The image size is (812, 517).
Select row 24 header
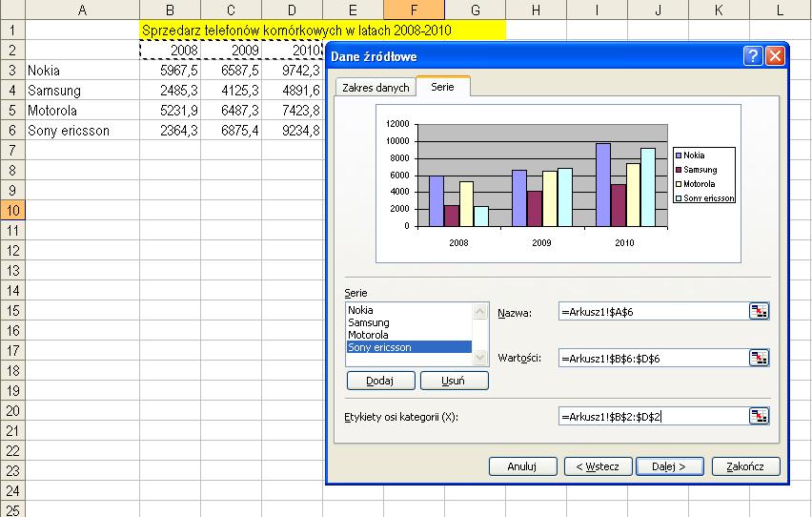coord(12,490)
